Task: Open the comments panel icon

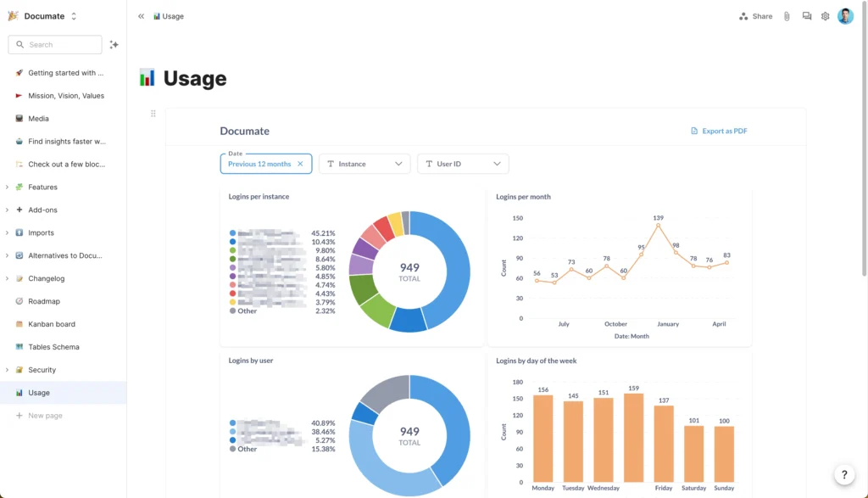Action: click(x=807, y=16)
